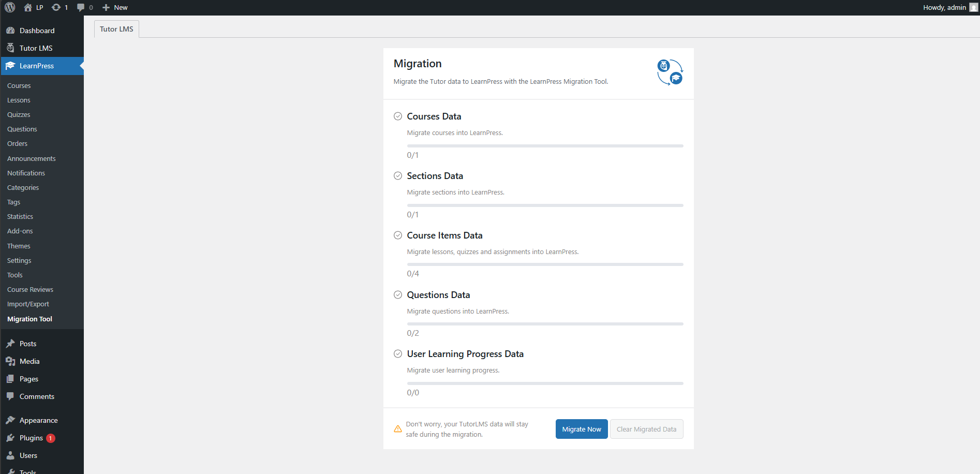
Task: Select the Tutor LMS sidebar icon
Action: pyautogui.click(x=10, y=48)
